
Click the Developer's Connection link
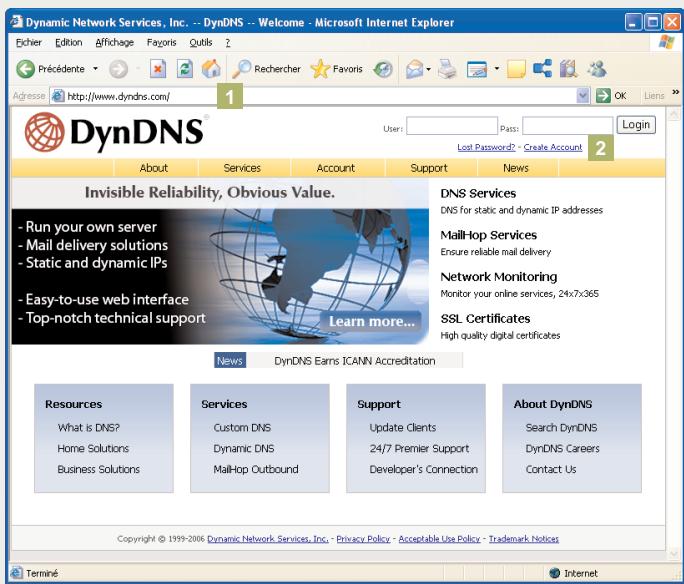[x=424, y=469]
